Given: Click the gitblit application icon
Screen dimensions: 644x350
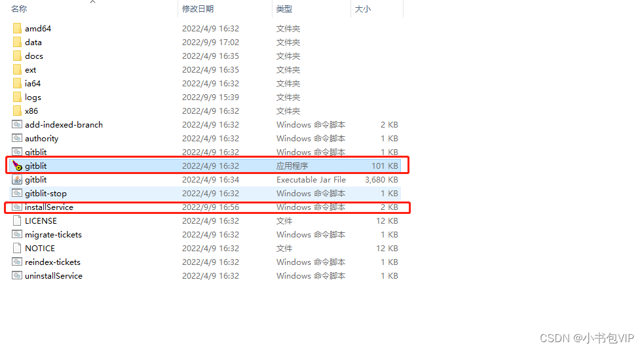Looking at the screenshot, I should coord(17,166).
